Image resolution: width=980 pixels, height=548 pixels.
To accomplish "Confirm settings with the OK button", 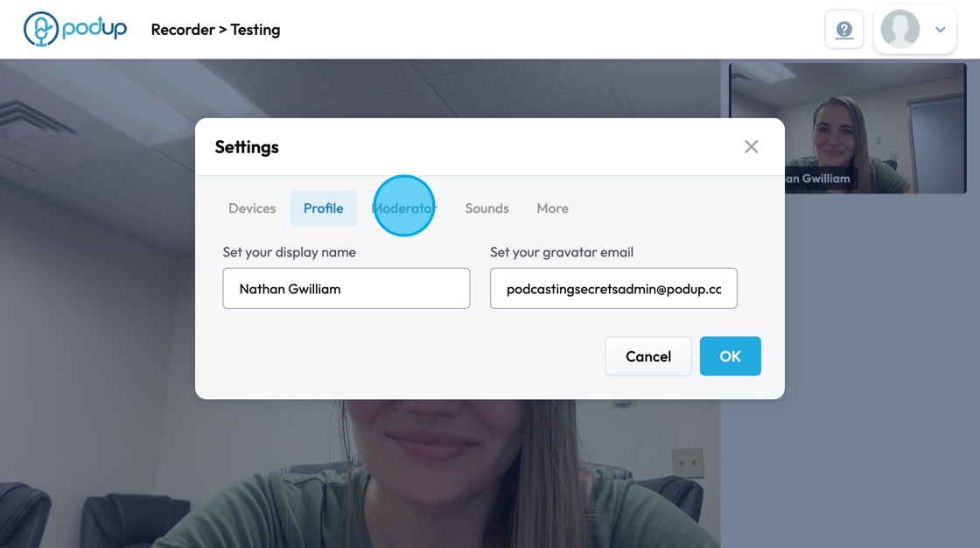I will [730, 356].
